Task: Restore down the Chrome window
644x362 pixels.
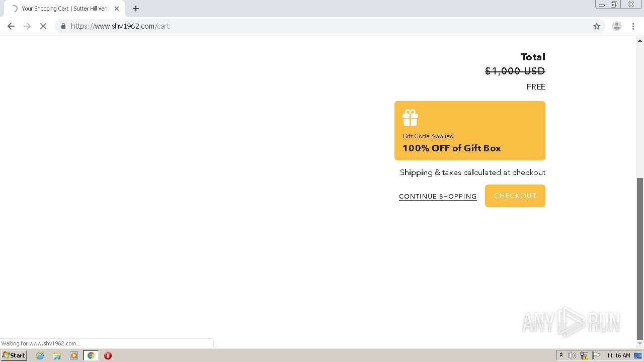Action: pos(614,5)
